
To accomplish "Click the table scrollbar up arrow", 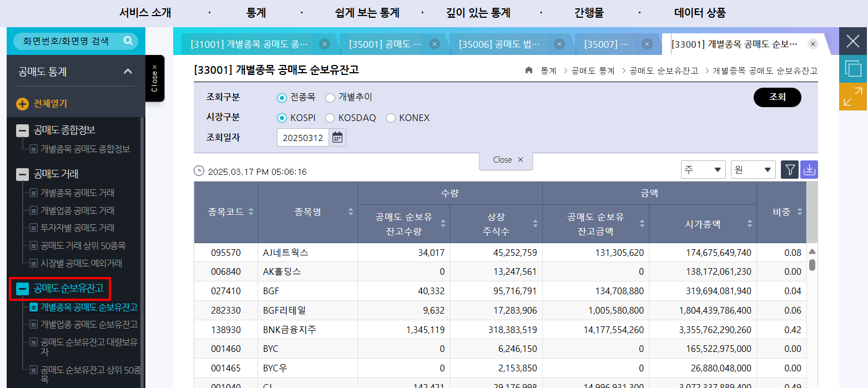I will tap(812, 252).
